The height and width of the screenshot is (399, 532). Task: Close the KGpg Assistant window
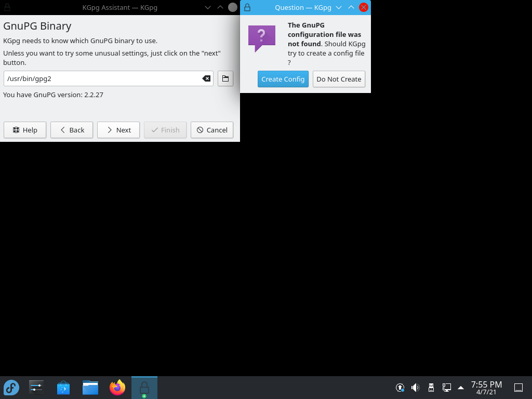tap(233, 7)
